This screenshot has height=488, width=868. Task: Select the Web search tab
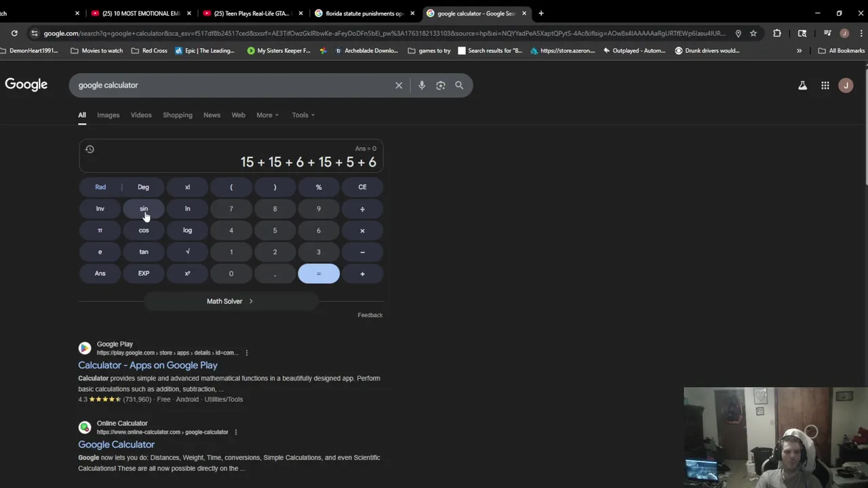pos(238,115)
